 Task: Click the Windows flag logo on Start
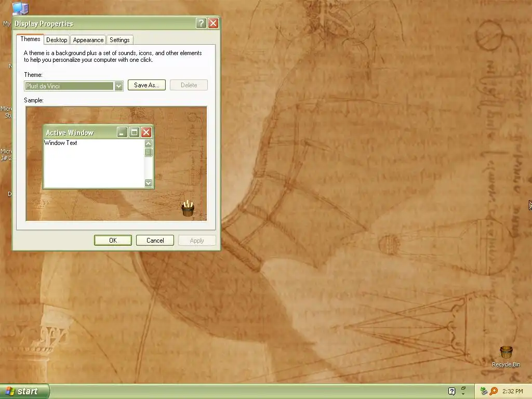point(10,391)
